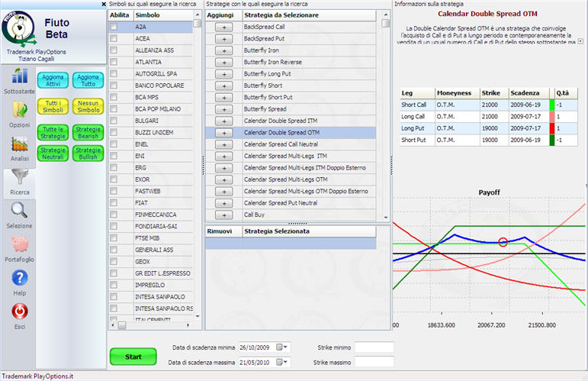
Task: Tick the checkbox for ENEL
Action: coord(114,144)
